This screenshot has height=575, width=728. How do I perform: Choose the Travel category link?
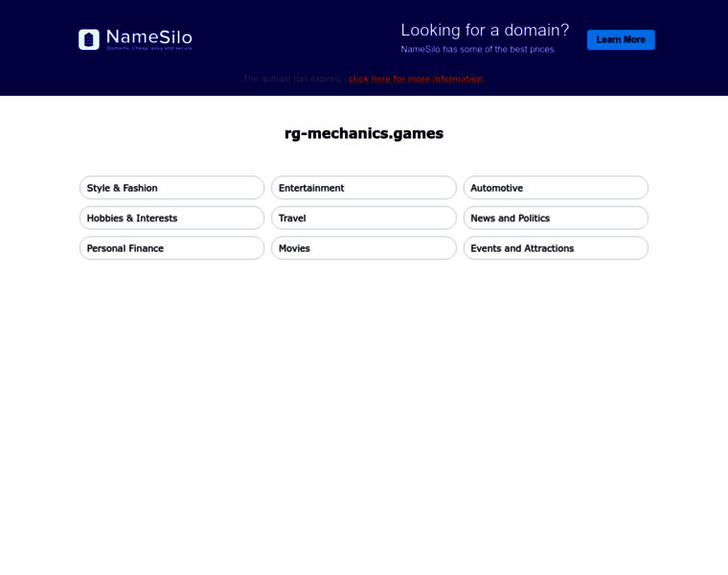point(364,218)
